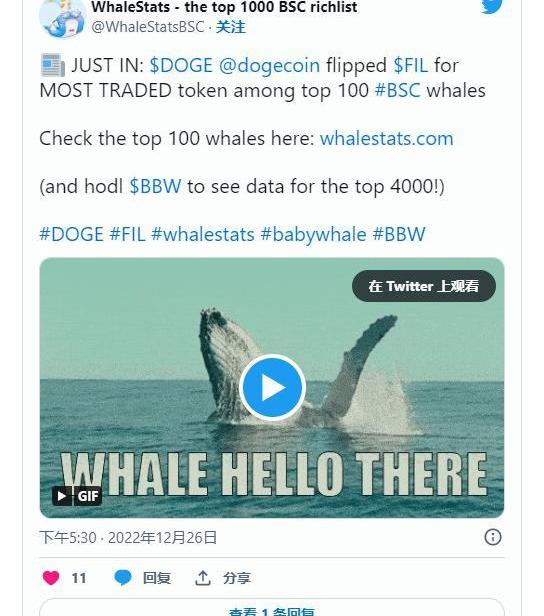
Task: Open the tweet info circle icon
Action: 493,537
